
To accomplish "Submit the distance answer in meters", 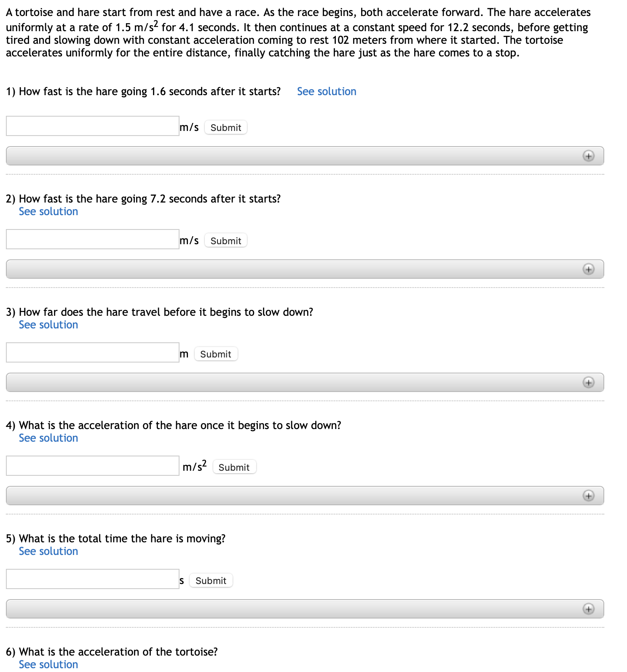I will click(x=215, y=354).
